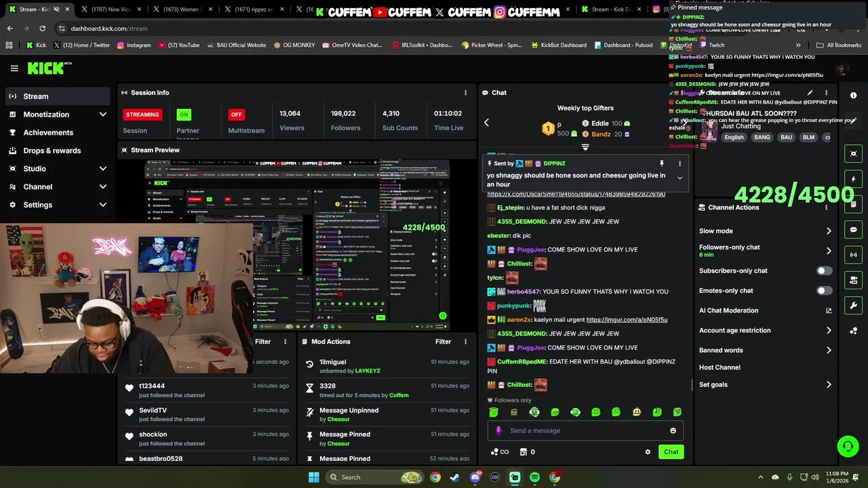Open the Mod Actions options menu

(465, 342)
